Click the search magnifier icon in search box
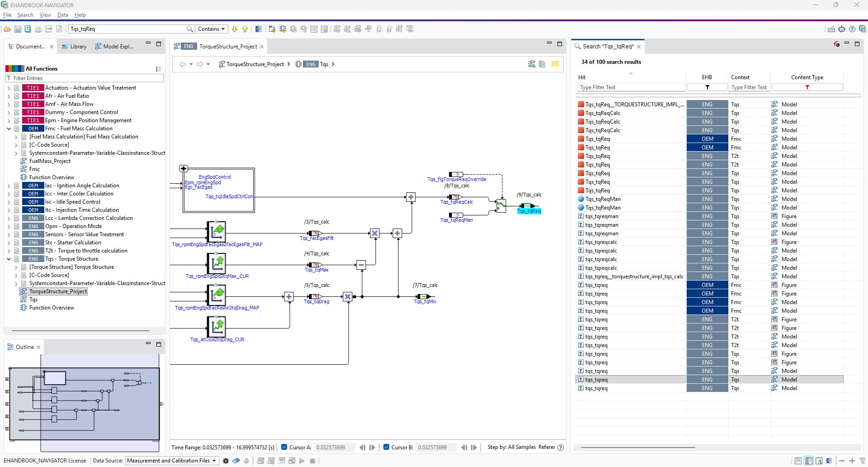Screen dimensions: 868x467 pos(190,29)
